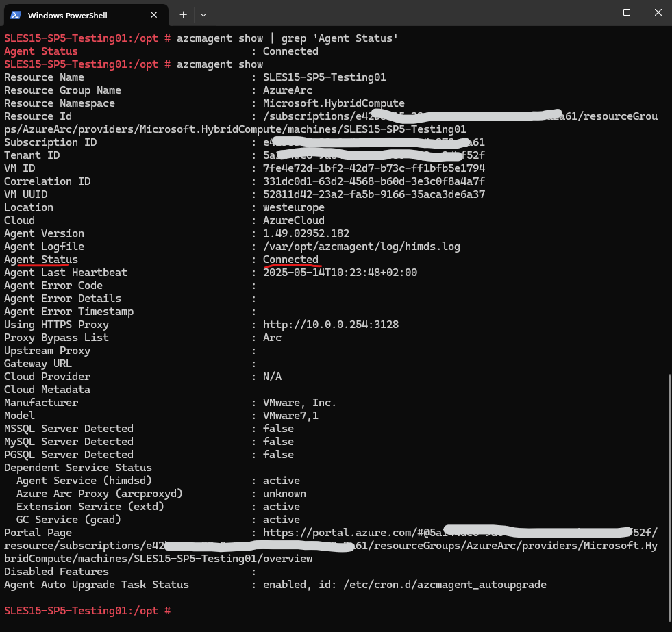Click the command 'azcmagent show | grep'

pyautogui.click(x=241, y=38)
